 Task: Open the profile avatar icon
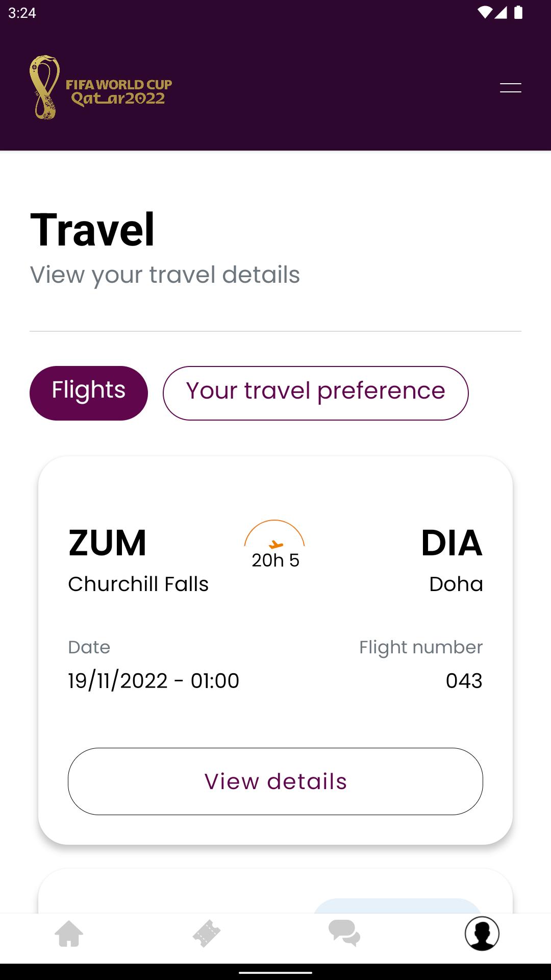(x=482, y=934)
